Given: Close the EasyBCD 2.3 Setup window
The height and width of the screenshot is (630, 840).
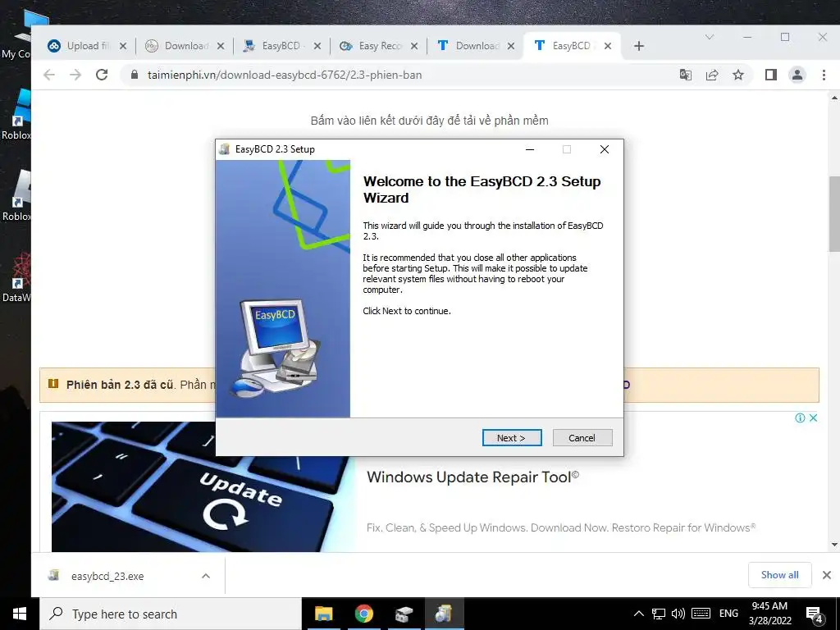Looking at the screenshot, I should coord(605,149).
